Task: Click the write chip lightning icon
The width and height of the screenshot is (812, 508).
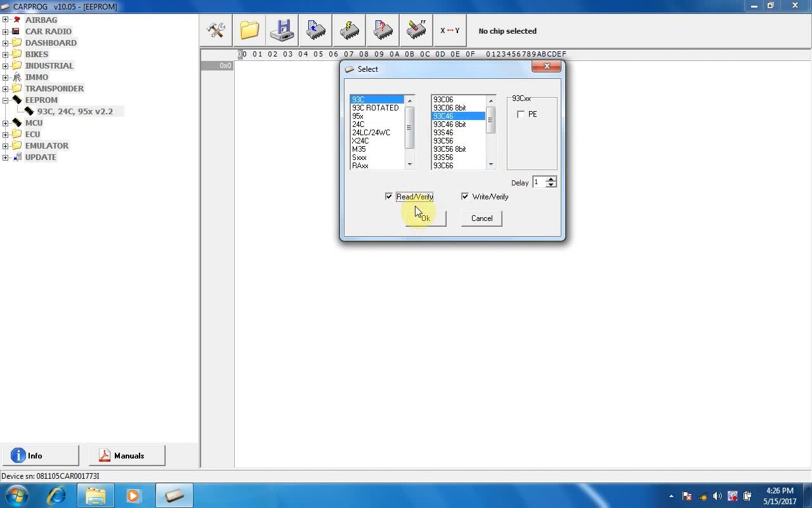Action: point(350,30)
